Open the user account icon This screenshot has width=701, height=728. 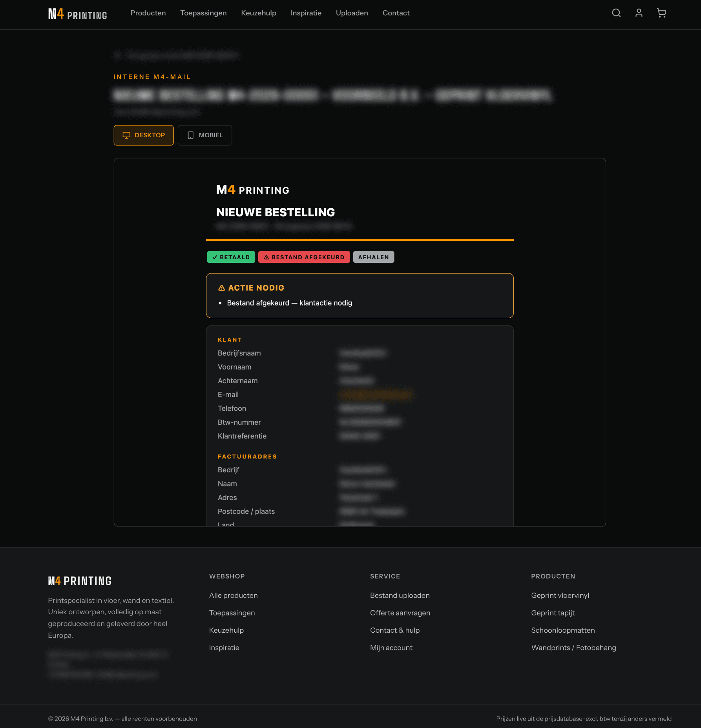tap(639, 13)
